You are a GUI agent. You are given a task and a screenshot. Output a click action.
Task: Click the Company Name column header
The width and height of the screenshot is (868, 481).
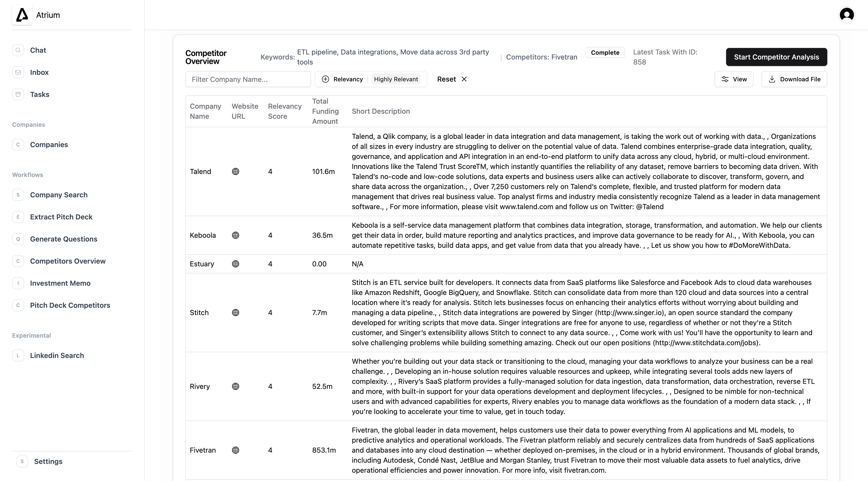click(205, 111)
